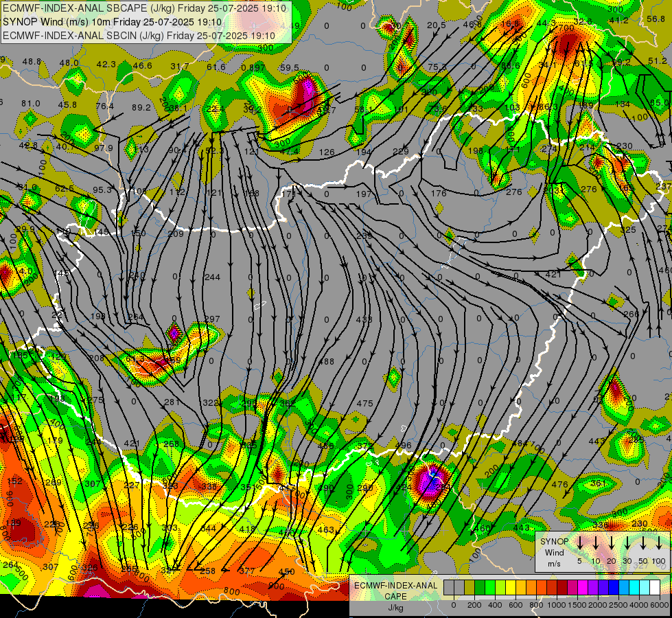
Task: Click the map value '433'
Action: click(364, 319)
